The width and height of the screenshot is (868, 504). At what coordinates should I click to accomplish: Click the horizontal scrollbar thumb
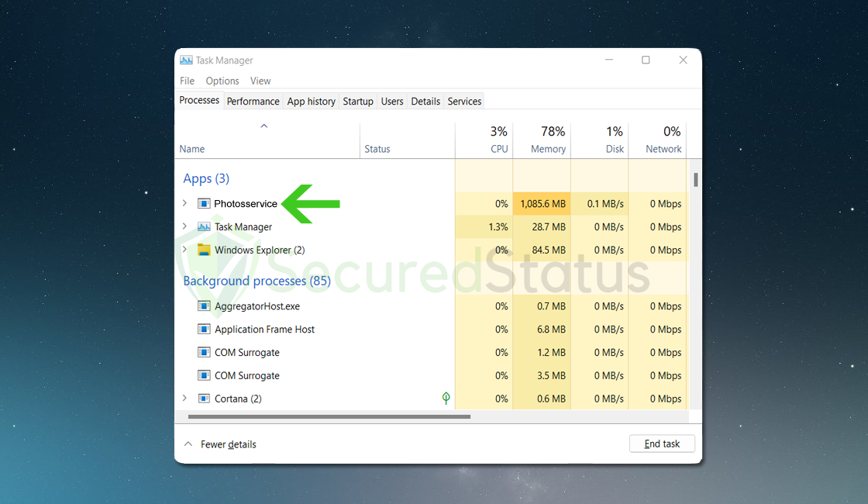pyautogui.click(x=329, y=416)
